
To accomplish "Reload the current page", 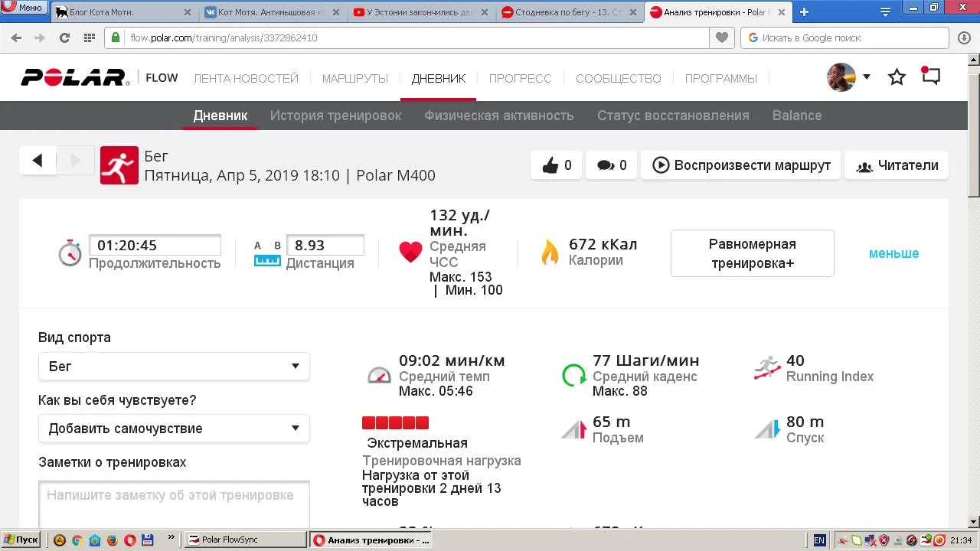I will [x=64, y=37].
